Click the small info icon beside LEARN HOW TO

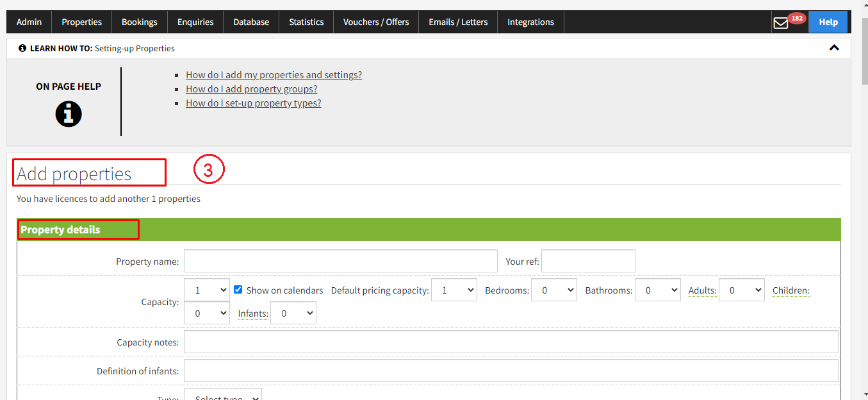pos(22,48)
